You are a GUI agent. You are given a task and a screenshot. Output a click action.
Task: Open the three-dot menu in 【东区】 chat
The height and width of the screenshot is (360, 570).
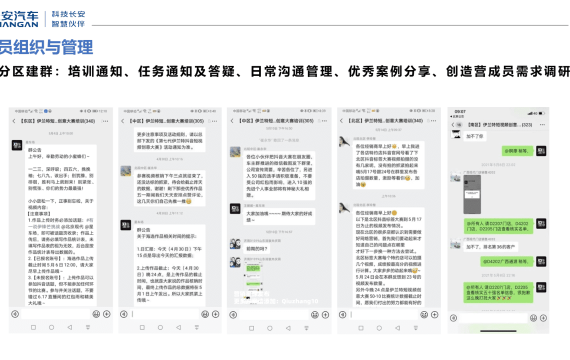105,121
